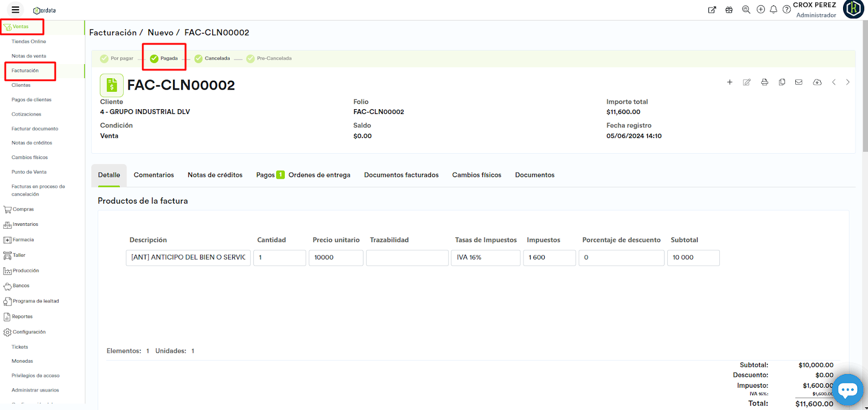
Task: Select the Pagada status step
Action: coord(164,58)
